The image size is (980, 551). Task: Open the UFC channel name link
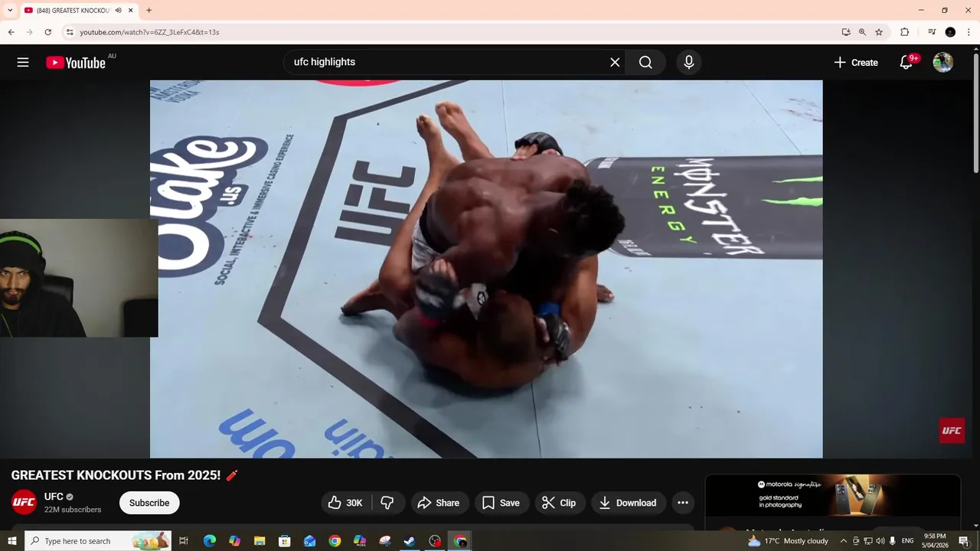tap(54, 497)
